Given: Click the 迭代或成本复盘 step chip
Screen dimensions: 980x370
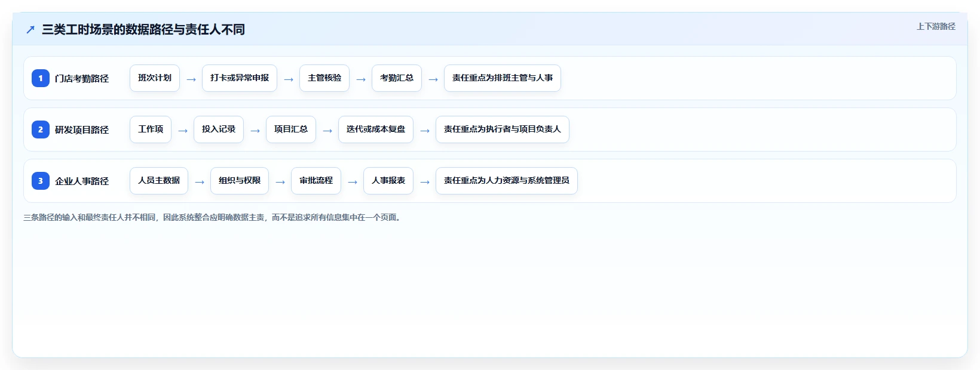Looking at the screenshot, I should pyautogui.click(x=376, y=129).
